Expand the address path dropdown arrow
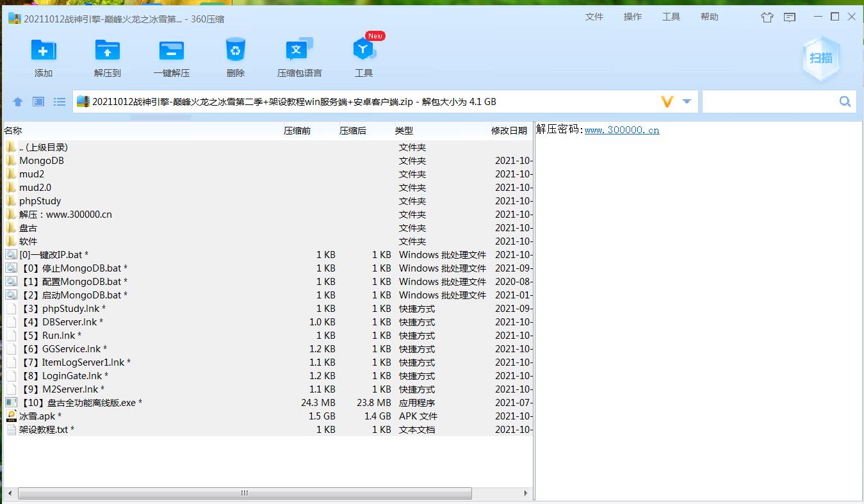The width and height of the screenshot is (864, 504). pos(687,102)
